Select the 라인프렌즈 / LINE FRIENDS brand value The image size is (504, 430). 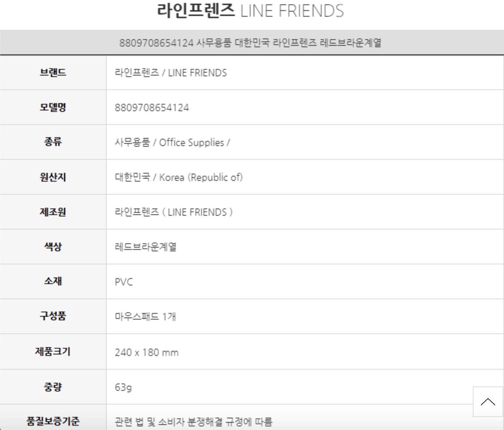pyautogui.click(x=171, y=73)
